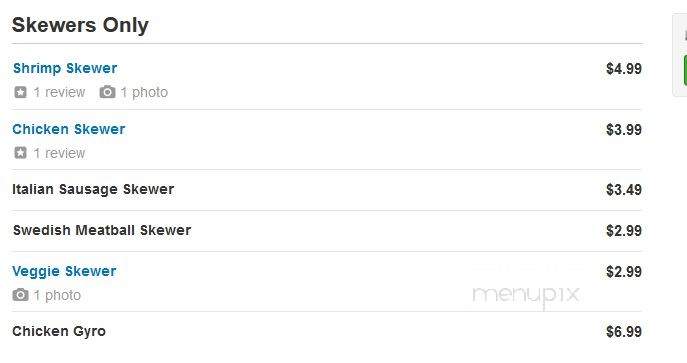Open the Veggie Skewer item link
Viewport: 687px width, 363px height.
[64, 271]
